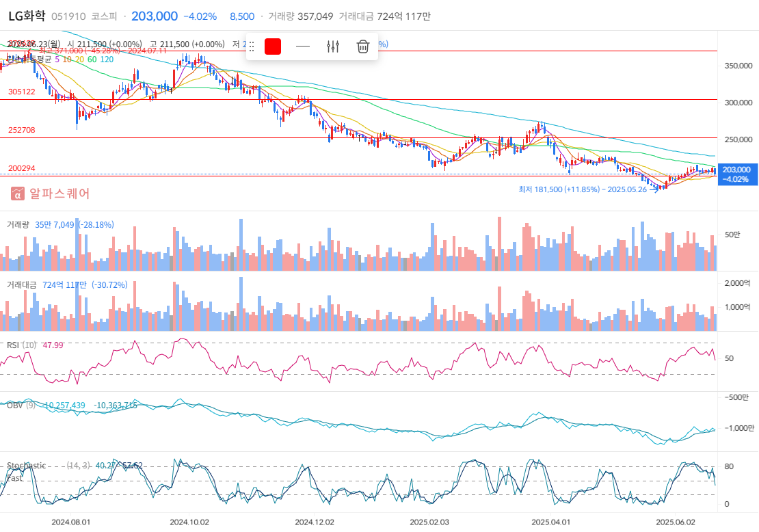Image resolution: width=759 pixels, height=532 pixels.
Task: Click the LG화학 stock name
Action: (x=27, y=16)
